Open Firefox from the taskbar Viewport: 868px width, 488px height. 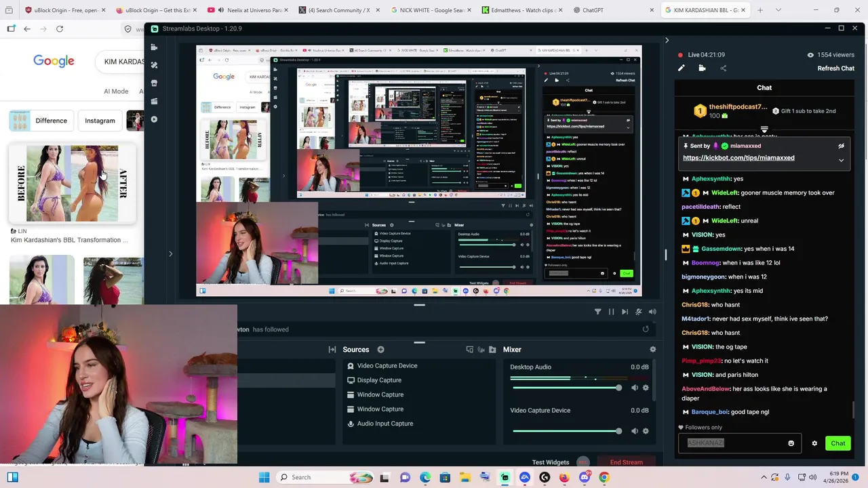pyautogui.click(x=564, y=477)
